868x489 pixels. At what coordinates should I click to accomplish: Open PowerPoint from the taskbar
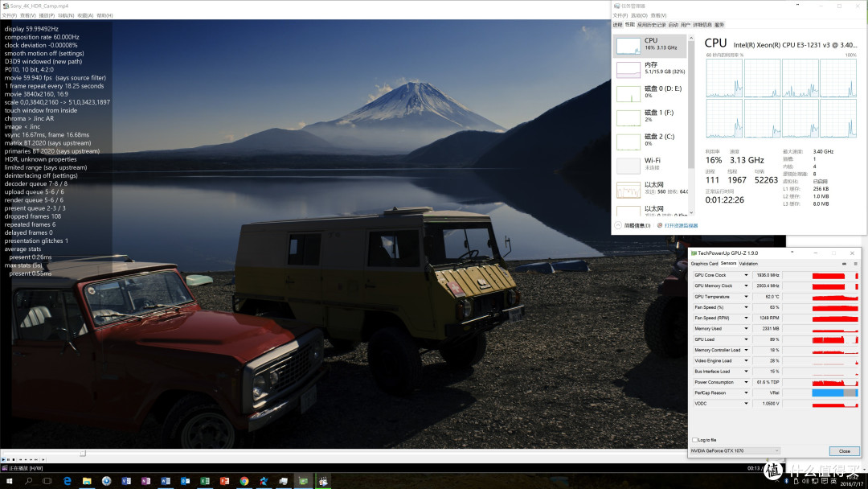pyautogui.click(x=225, y=481)
